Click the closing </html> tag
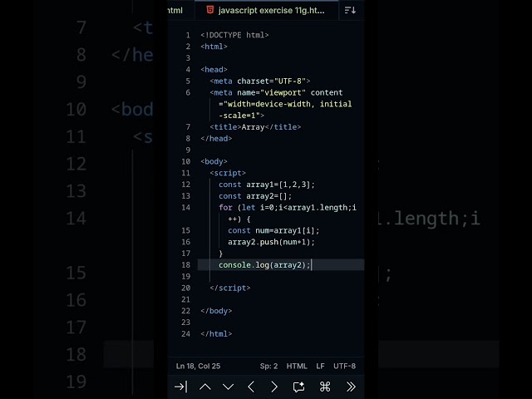 tap(216, 334)
